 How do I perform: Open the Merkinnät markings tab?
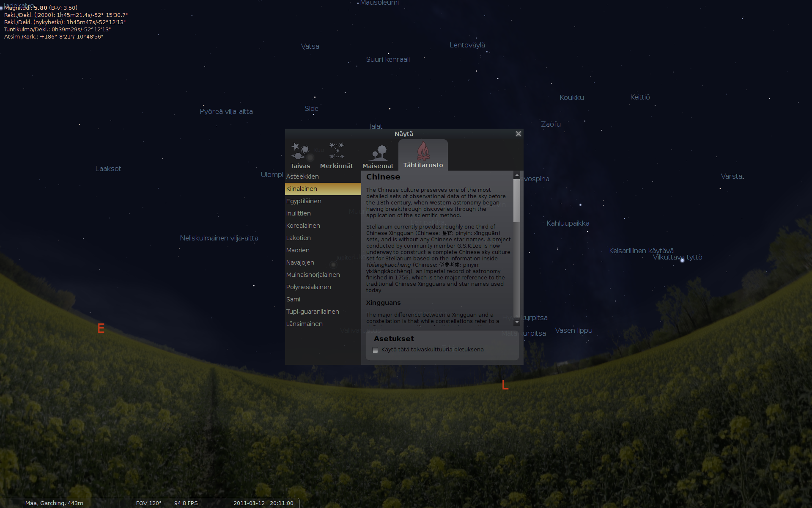pyautogui.click(x=337, y=155)
